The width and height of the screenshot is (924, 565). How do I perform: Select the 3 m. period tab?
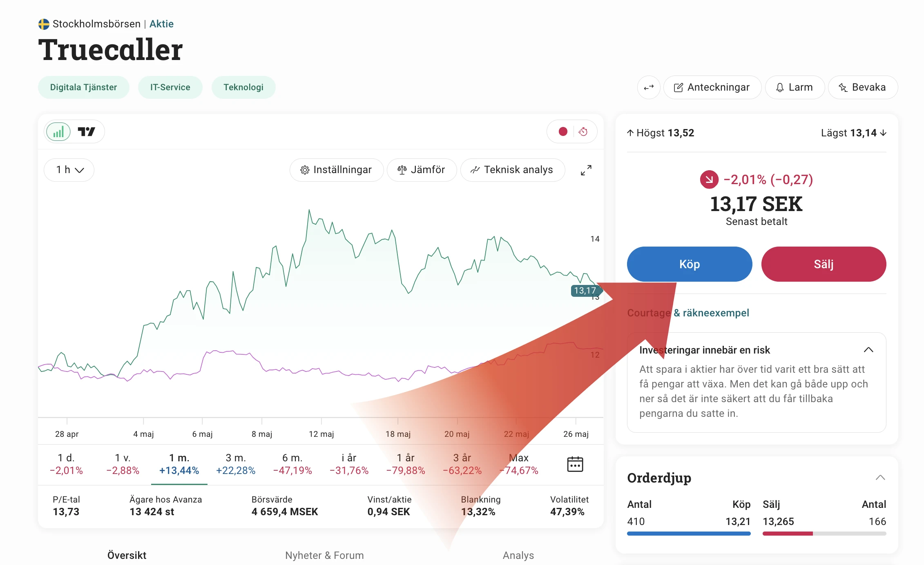(x=236, y=464)
